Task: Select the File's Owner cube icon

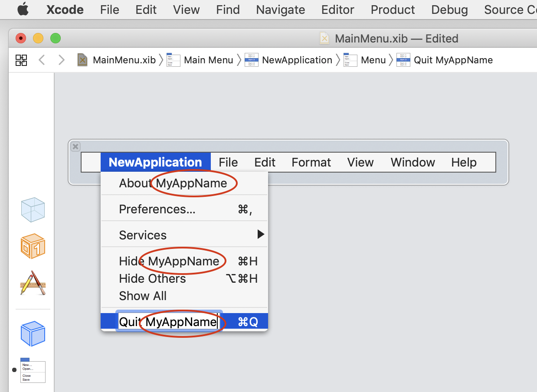Action: pos(33,210)
